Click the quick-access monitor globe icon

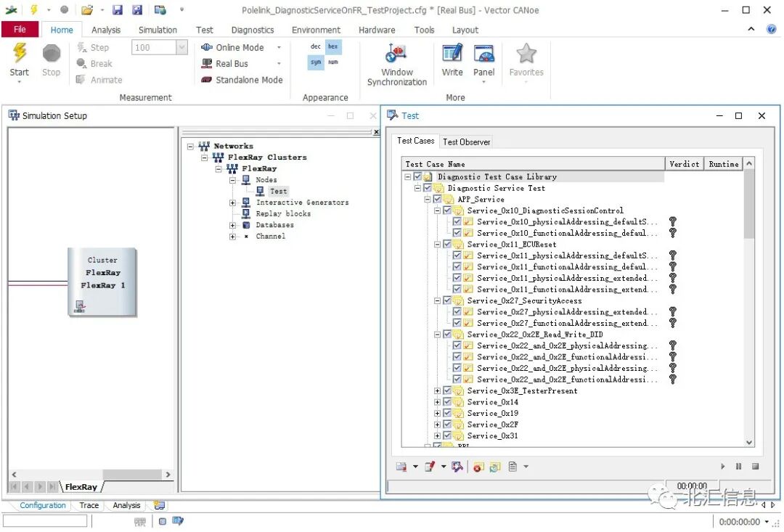click(160, 9)
